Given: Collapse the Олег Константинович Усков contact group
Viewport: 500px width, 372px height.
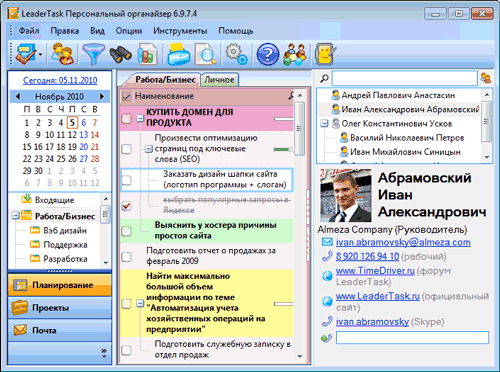Looking at the screenshot, I should coord(324,124).
